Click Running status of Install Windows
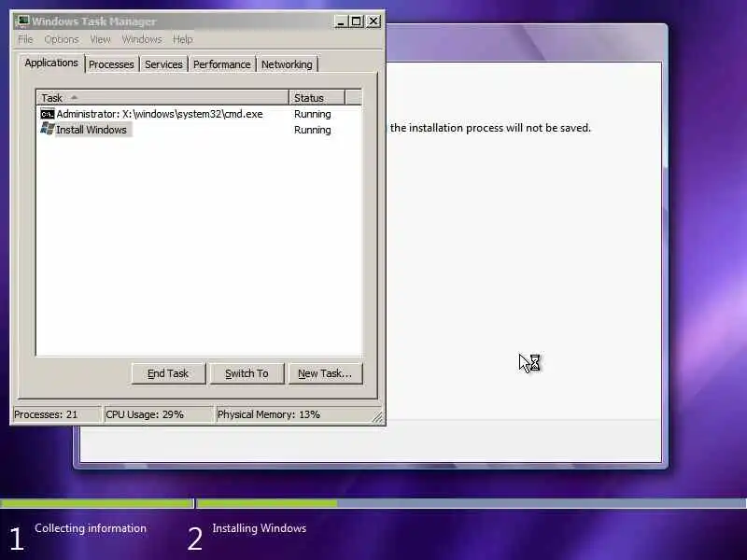The width and height of the screenshot is (747, 560). 313,130
